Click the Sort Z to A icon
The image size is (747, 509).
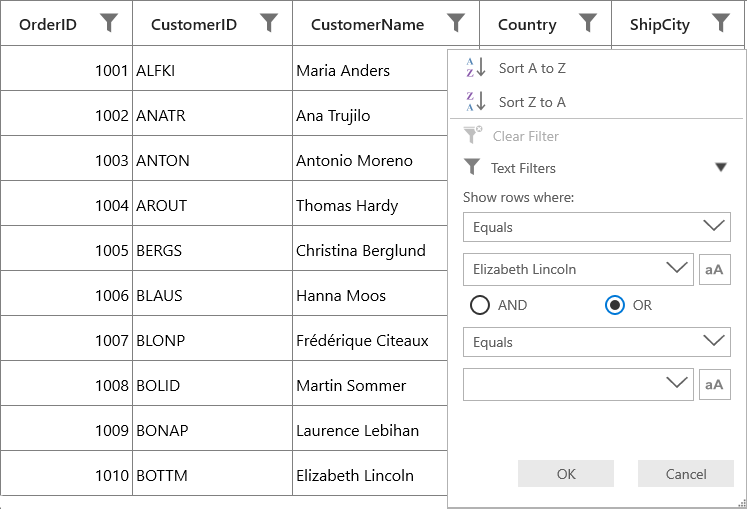pos(475,102)
